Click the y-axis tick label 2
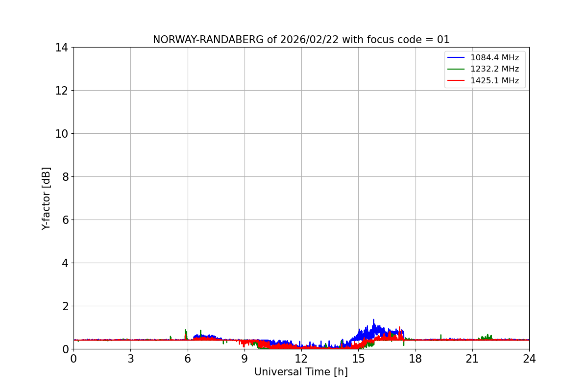Image resolution: width=588 pixels, height=392 pixels. [65, 306]
